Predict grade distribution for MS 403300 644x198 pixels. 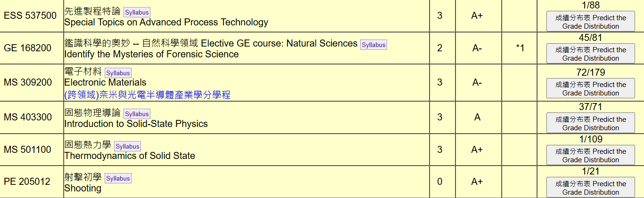coord(590,124)
